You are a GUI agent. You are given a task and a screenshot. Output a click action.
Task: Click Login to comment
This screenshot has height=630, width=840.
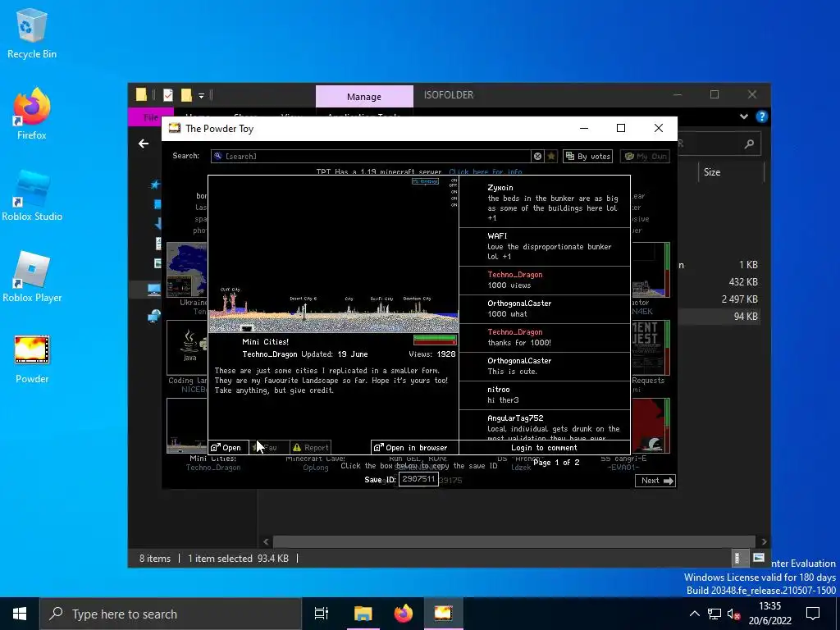[545, 447]
